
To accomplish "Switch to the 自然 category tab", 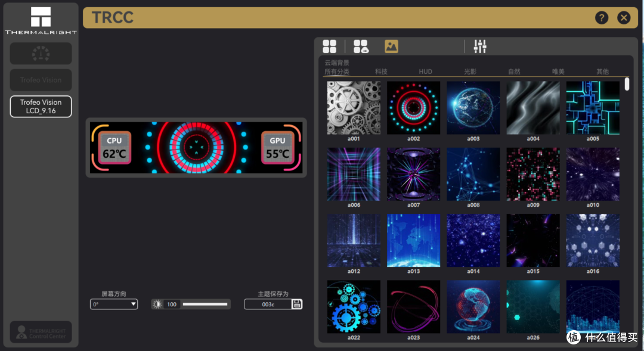I will click(514, 72).
